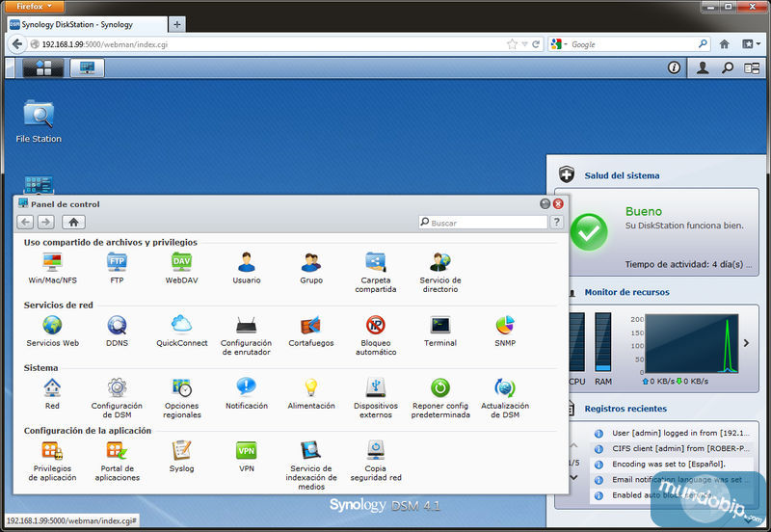Screen dimensions: 771x532
Task: Open Bloqueo automático settings
Action: [376, 334]
